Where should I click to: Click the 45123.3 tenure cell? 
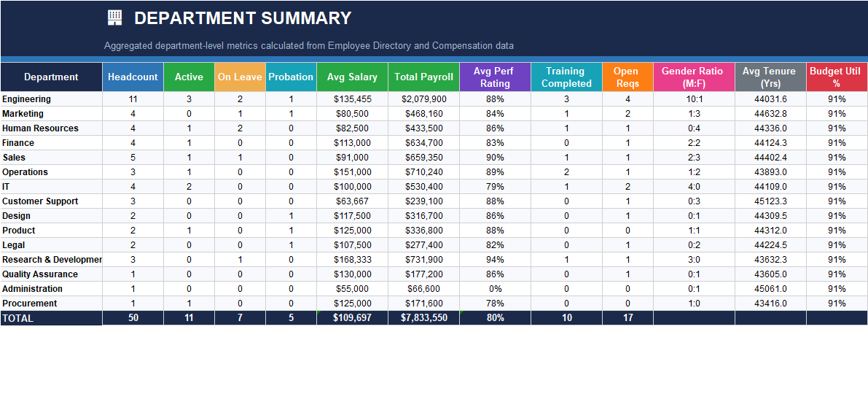770,201
